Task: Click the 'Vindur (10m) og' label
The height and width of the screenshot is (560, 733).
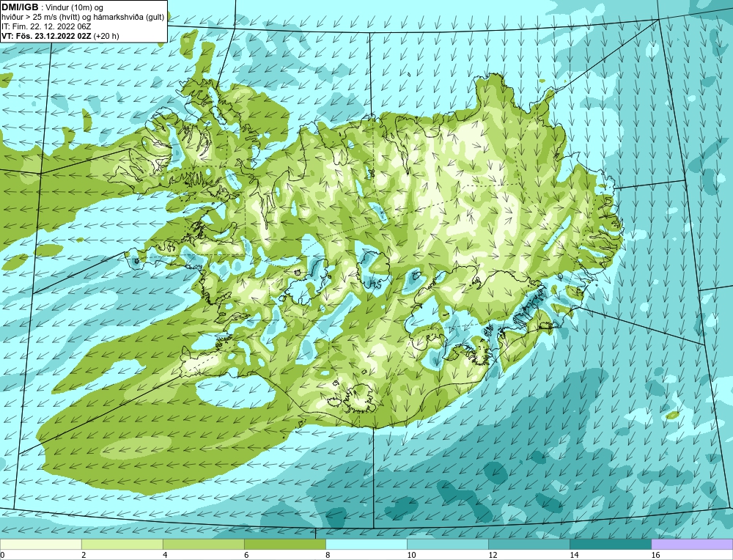Action: click(x=75, y=7)
